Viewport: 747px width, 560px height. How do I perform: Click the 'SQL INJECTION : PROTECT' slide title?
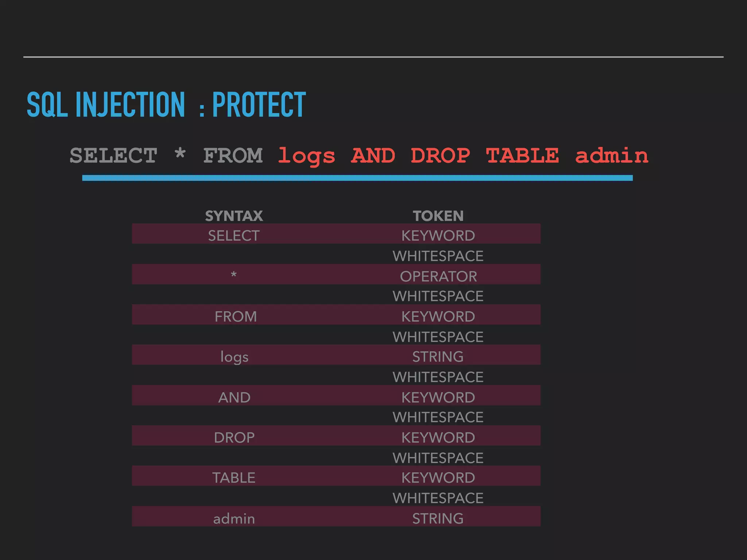[166, 105]
